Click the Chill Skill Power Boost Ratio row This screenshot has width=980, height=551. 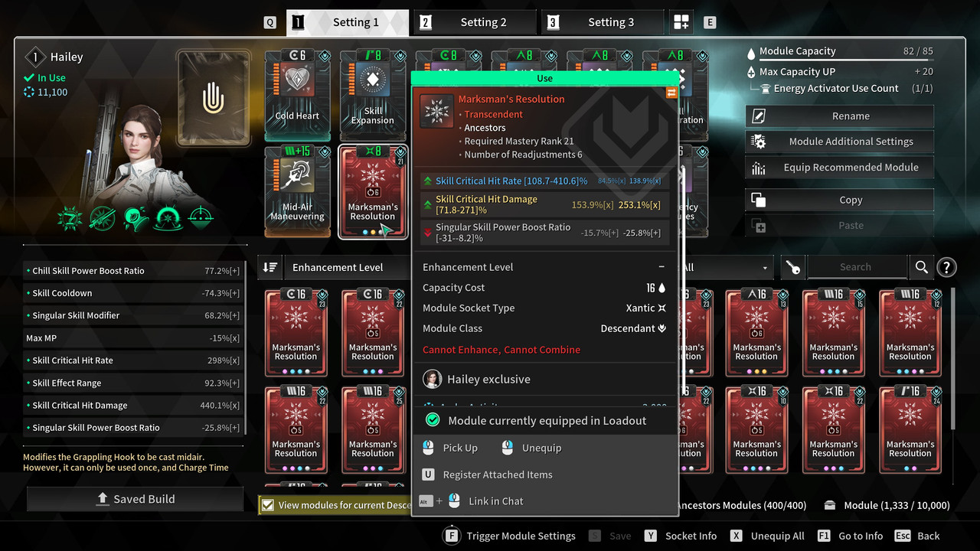click(134, 271)
